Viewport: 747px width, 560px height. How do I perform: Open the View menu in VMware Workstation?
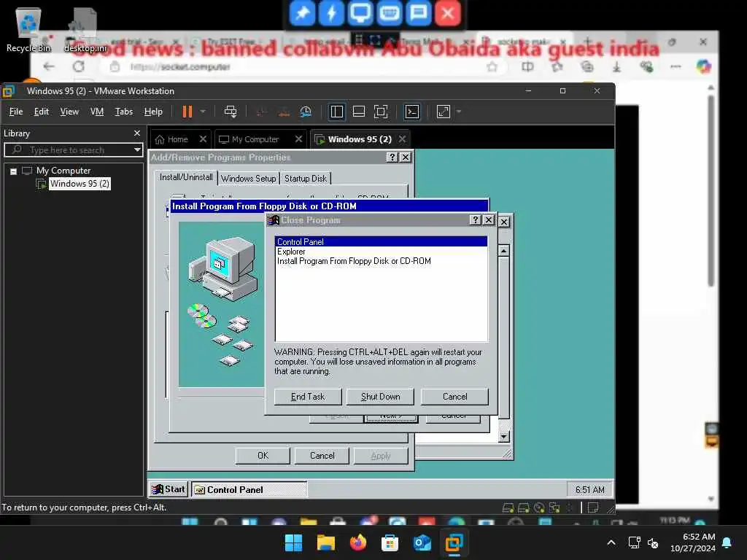tap(69, 112)
